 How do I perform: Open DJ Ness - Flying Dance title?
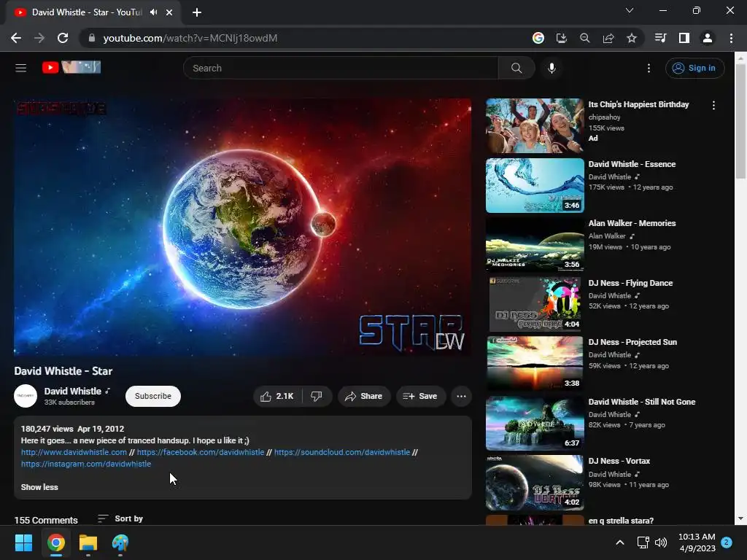coord(630,283)
